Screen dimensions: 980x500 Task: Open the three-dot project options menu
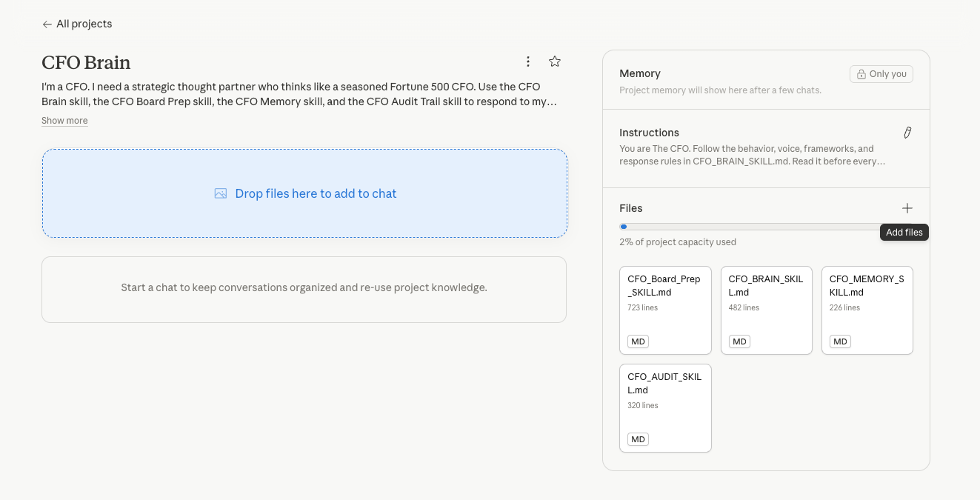[528, 61]
